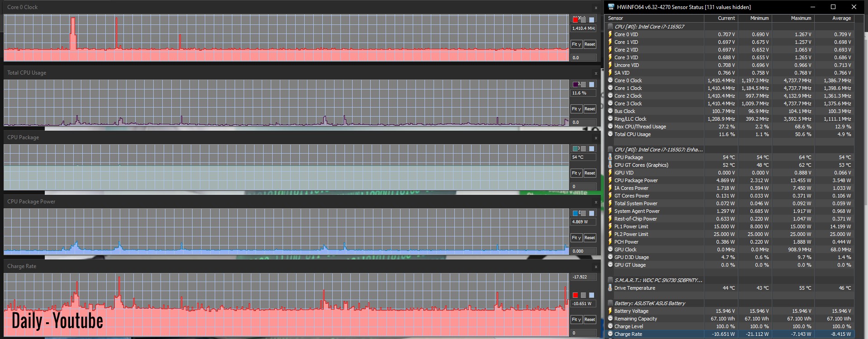Click the drive icon beside S.M.A.R.T. WDC PC SN730 group
The height and width of the screenshot is (339, 868).
(x=610, y=280)
